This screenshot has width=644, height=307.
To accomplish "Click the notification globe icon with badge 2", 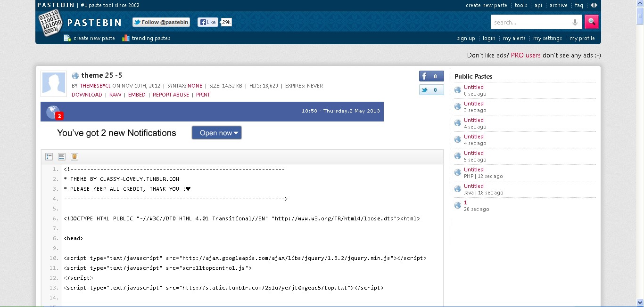I will click(x=54, y=112).
